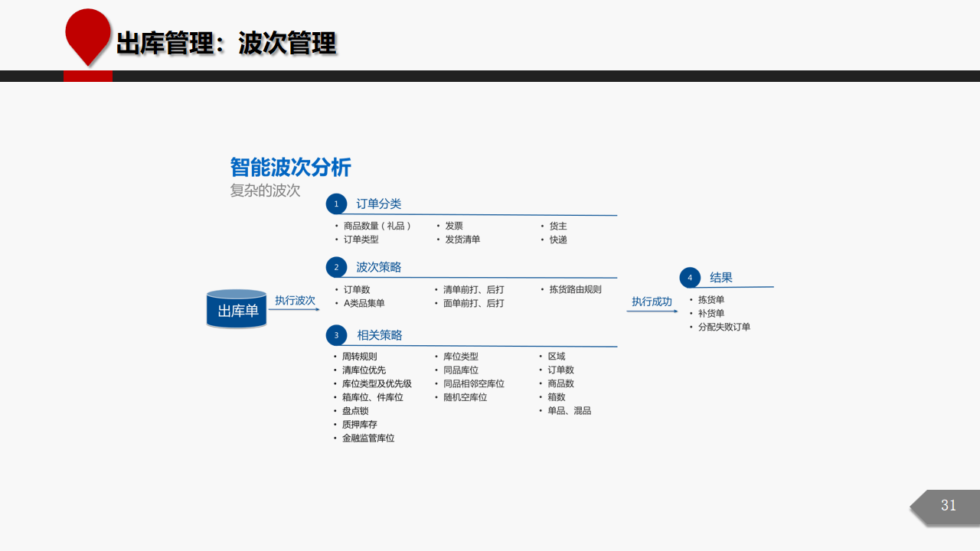
Task: Click the 库位类型 bullet
Action: 461,357
